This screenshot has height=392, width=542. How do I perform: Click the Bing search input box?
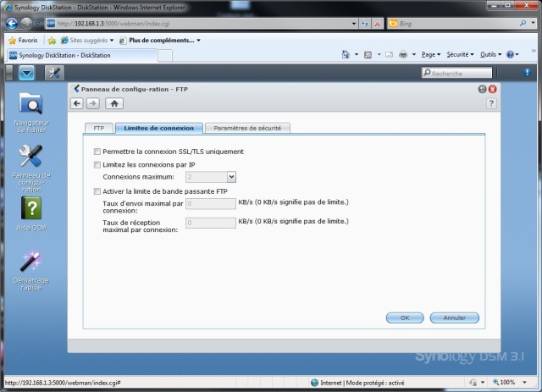pyautogui.click(x=453, y=24)
